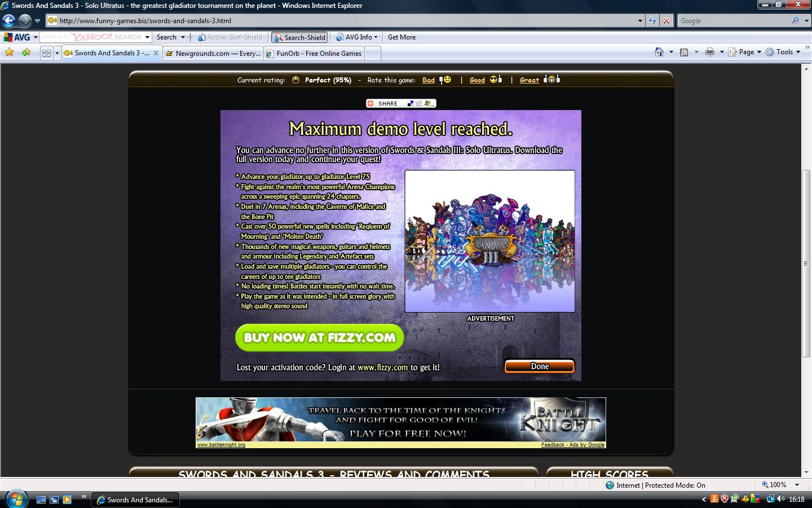The image size is (812, 508).
Task: Switch to the FunOrb Free Online Games tab
Action: coord(314,54)
